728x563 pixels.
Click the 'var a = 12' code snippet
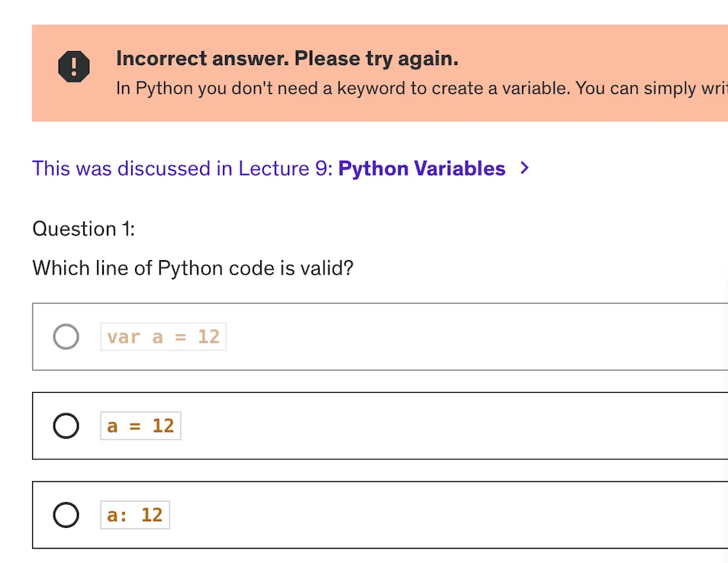(x=163, y=336)
